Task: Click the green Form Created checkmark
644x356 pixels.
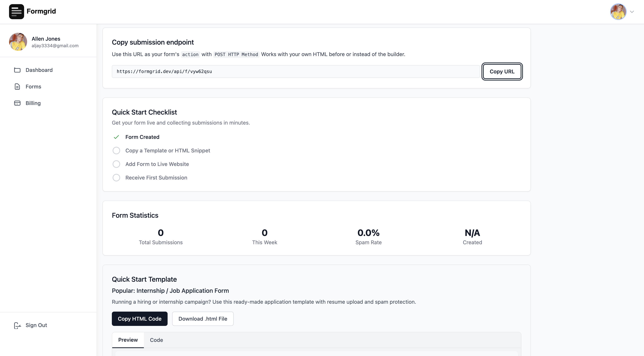Action: 116,137
